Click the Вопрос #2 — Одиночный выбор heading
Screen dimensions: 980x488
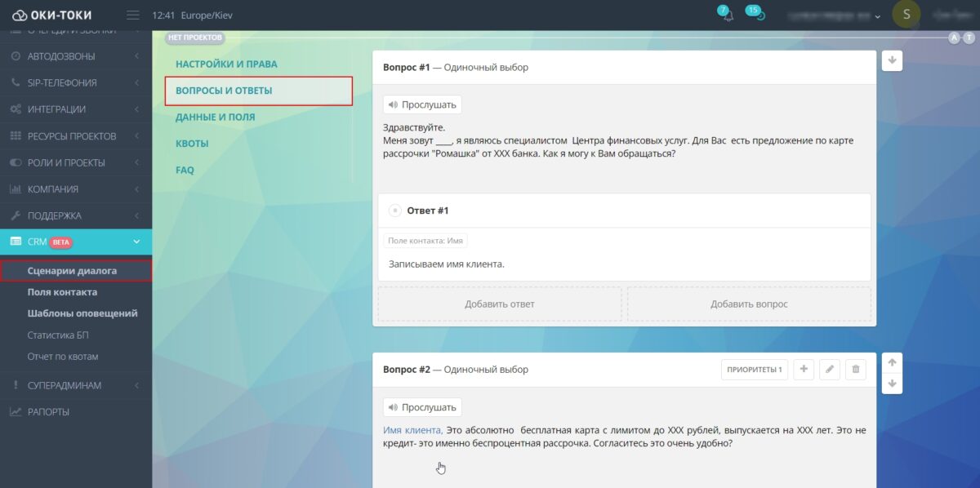point(456,370)
